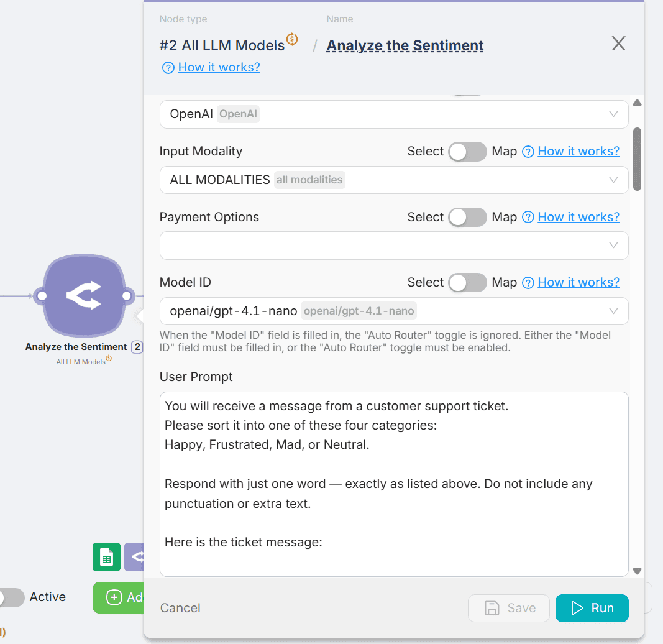Open the empty Payment Options dropdown
Viewport: 663px width, 644px height.
pos(393,246)
